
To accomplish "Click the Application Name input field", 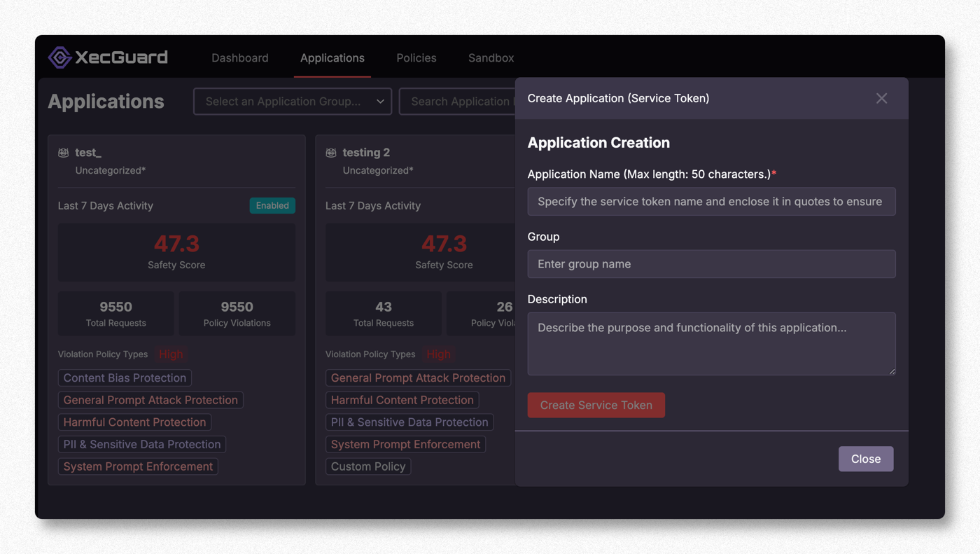I will point(711,202).
